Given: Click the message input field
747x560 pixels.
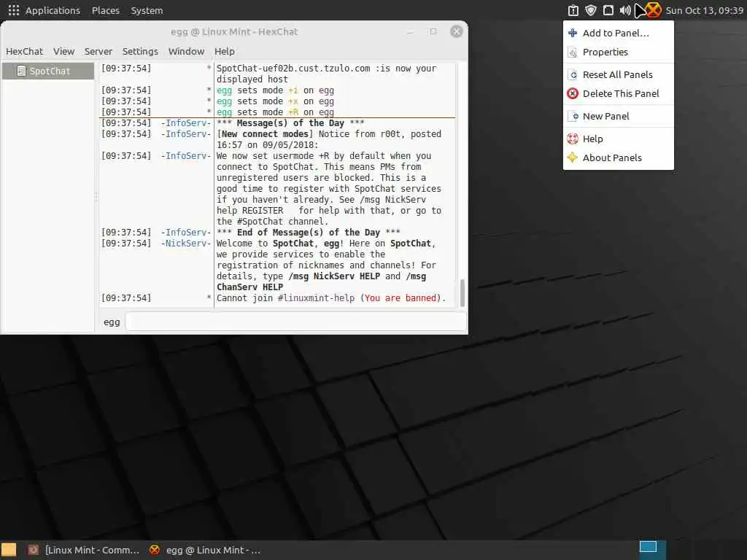Looking at the screenshot, I should point(296,322).
